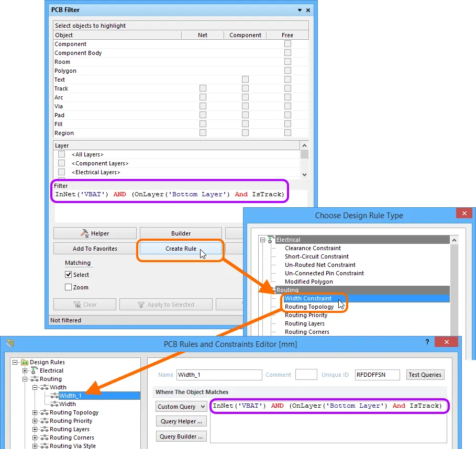The height and width of the screenshot is (449, 476).
Task: Click the Routing Corners rule icon
Action: 45,437
